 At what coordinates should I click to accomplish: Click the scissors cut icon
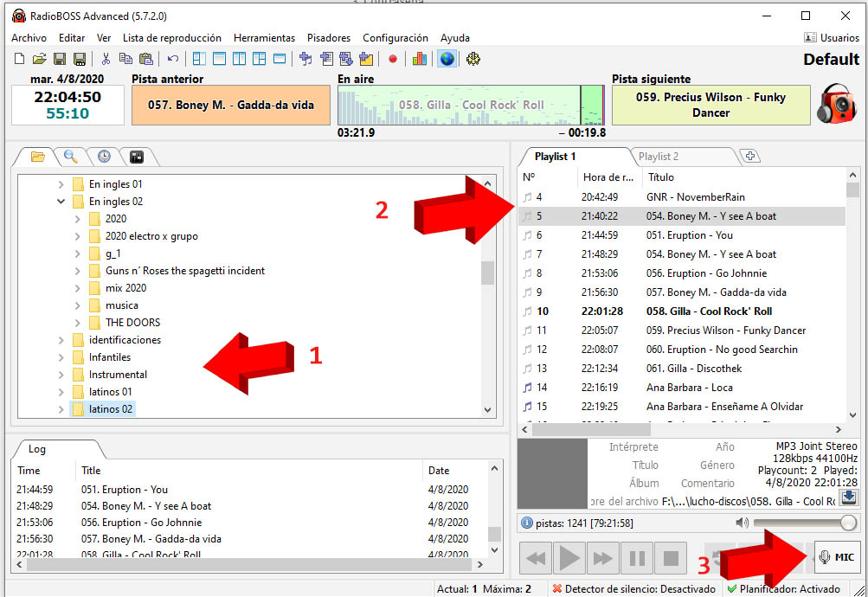tap(106, 59)
